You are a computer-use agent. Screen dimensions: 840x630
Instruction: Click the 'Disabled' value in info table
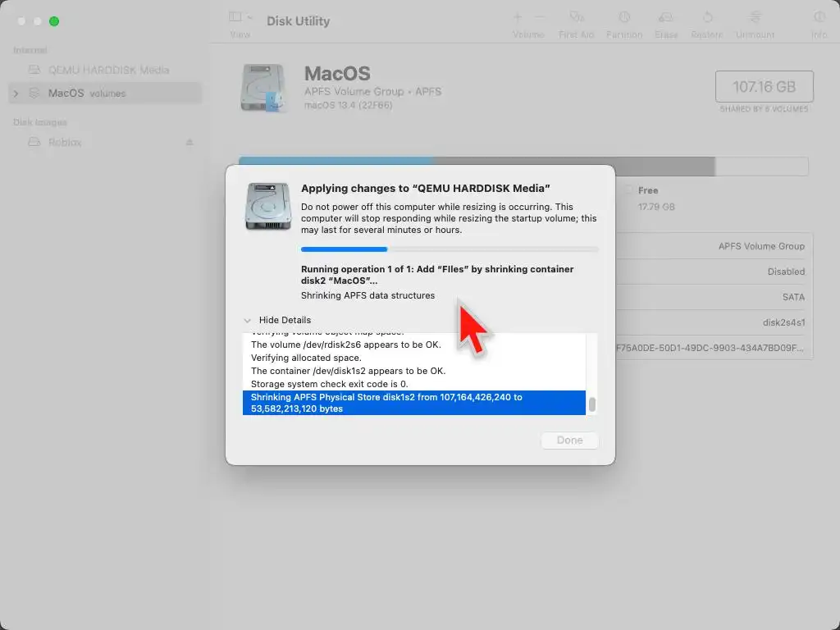coord(786,272)
